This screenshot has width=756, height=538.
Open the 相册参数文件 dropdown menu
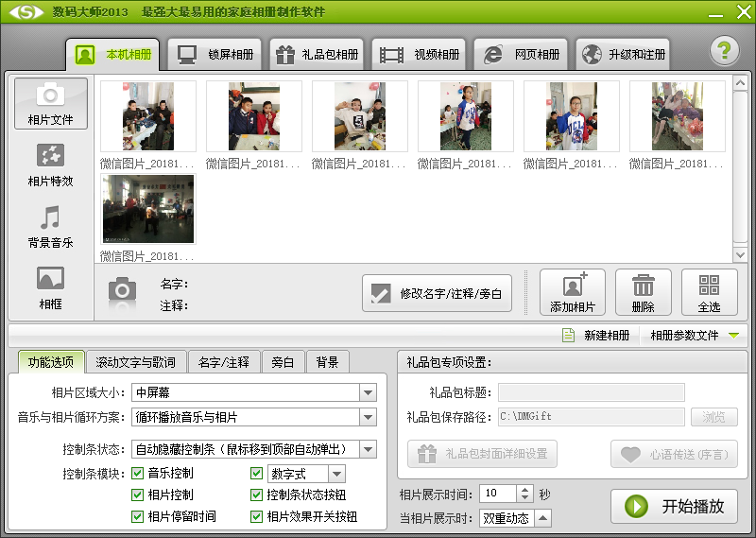click(695, 335)
